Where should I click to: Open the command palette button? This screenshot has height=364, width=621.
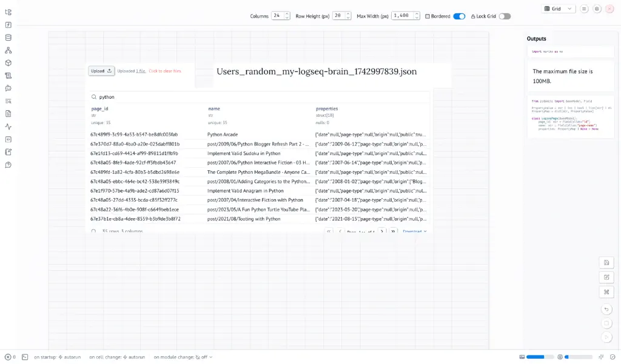click(x=606, y=292)
